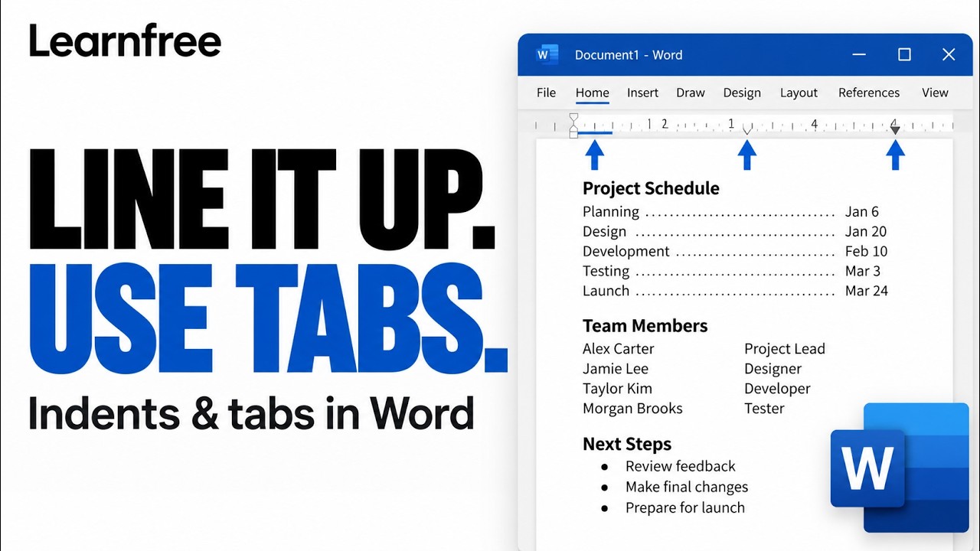Switch to the Draw tab

[x=691, y=93]
